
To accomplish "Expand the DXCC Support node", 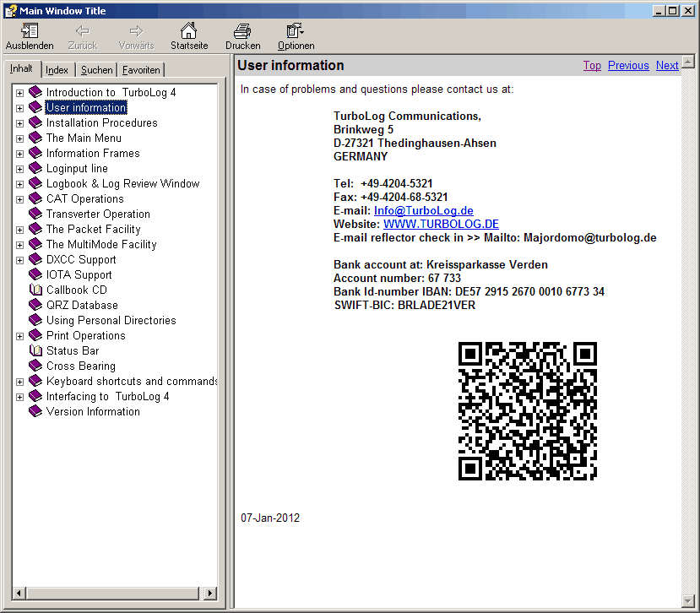I will point(19,260).
